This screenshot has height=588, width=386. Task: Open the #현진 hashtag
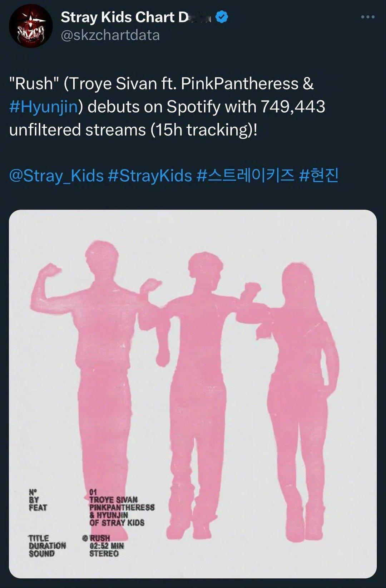tap(319, 176)
